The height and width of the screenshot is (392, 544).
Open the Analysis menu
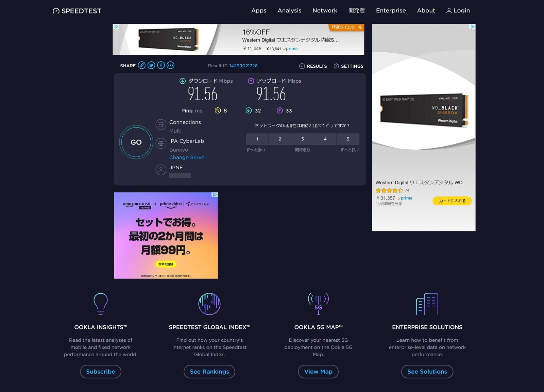289,11
